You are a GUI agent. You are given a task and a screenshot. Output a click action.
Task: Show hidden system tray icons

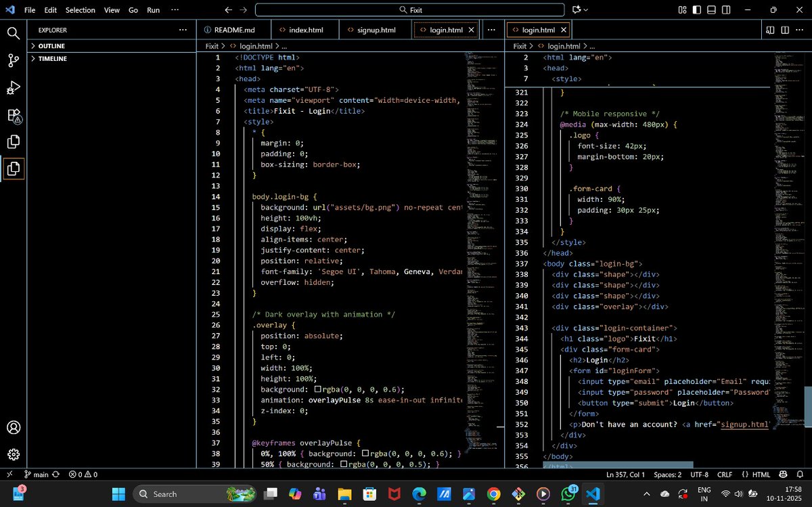coord(646,493)
